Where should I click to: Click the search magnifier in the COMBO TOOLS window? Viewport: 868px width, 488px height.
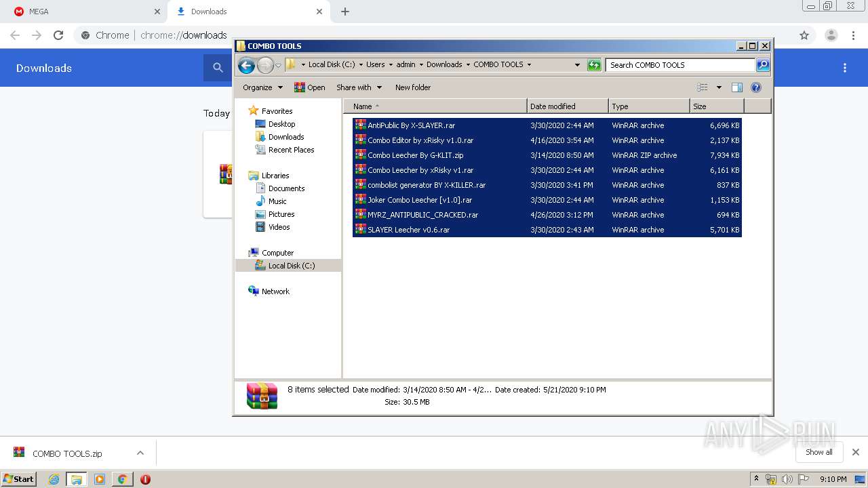(763, 65)
